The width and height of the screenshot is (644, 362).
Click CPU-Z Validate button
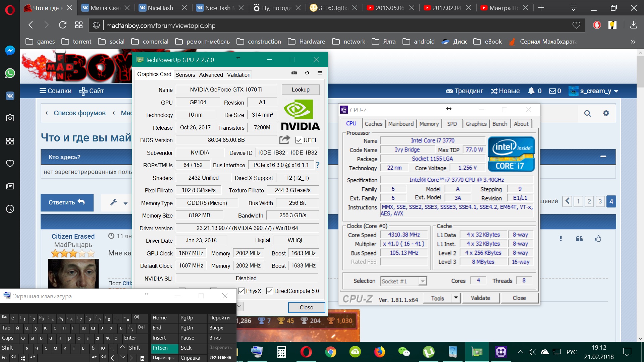[x=480, y=298]
